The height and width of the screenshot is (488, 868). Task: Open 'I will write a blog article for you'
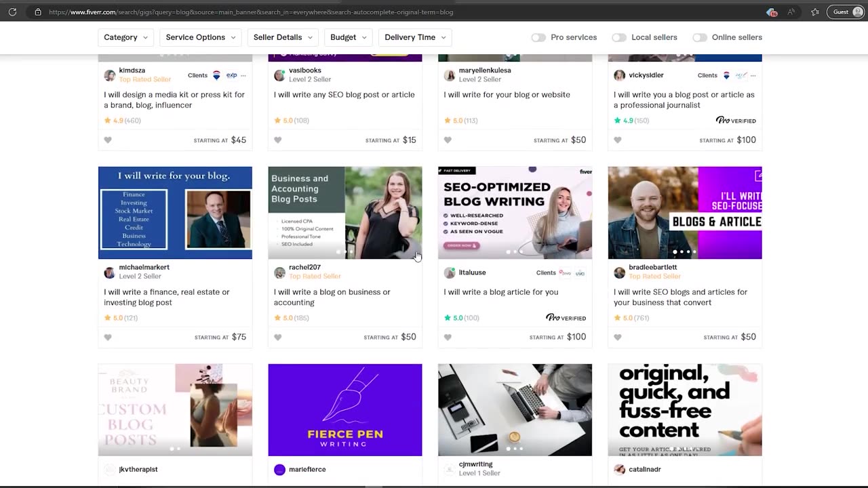[x=501, y=292]
